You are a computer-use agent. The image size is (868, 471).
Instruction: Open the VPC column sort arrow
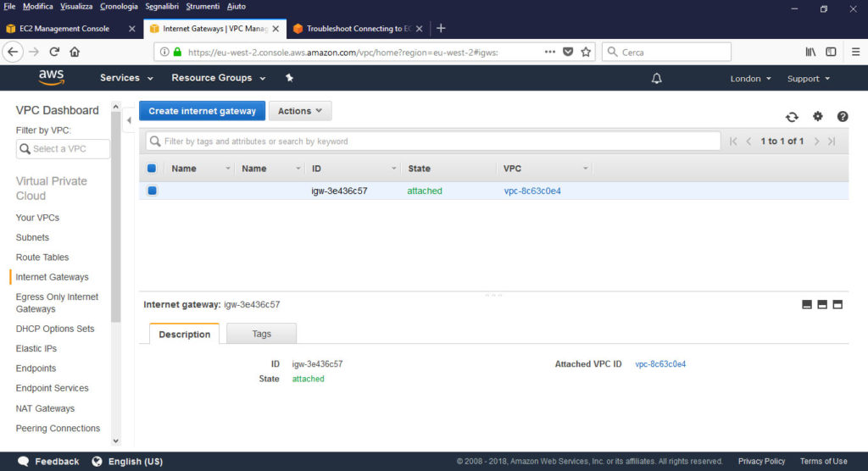click(585, 169)
